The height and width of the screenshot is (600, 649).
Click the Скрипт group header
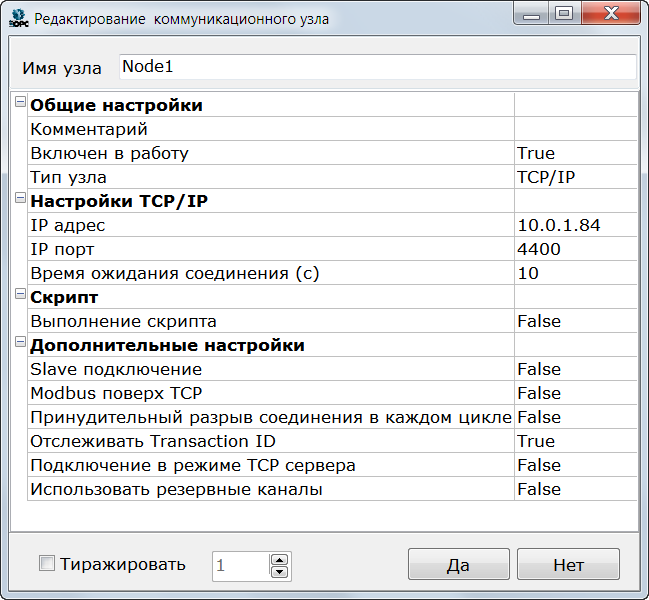(64, 297)
